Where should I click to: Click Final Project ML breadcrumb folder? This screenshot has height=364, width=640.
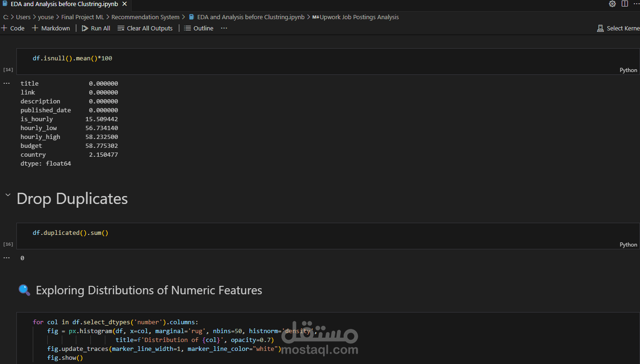coord(82,17)
